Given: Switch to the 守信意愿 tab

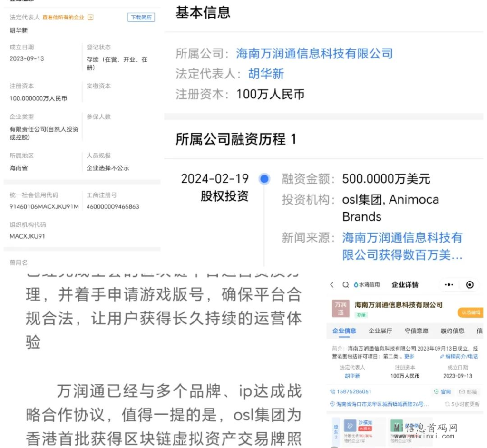Looking at the screenshot, I should coord(416,331).
